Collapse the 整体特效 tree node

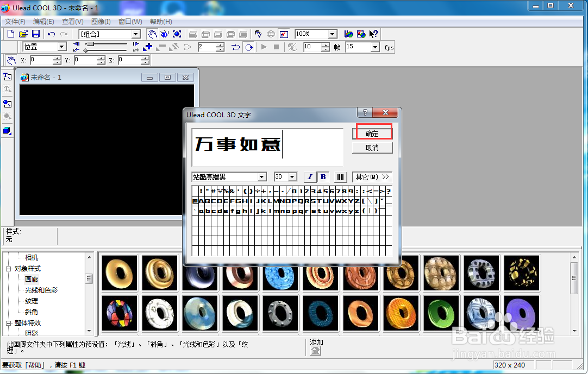click(x=9, y=322)
